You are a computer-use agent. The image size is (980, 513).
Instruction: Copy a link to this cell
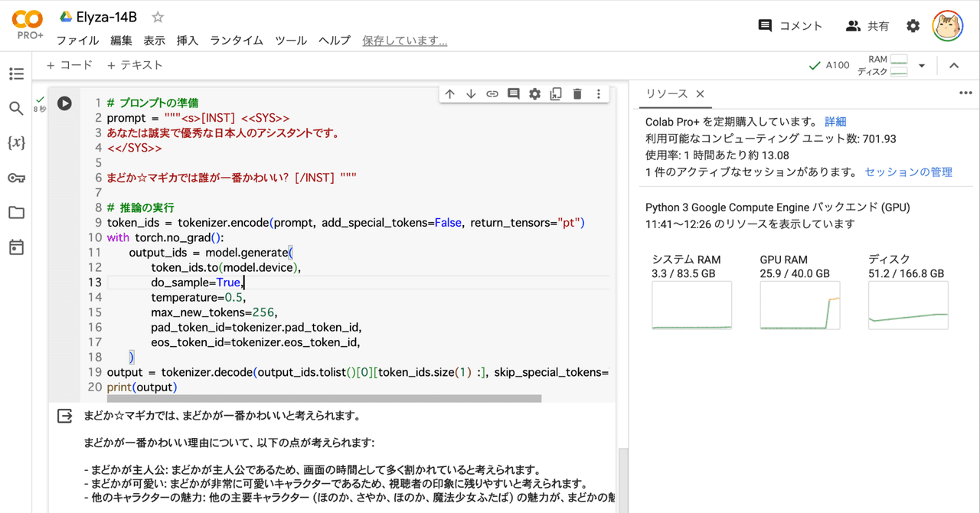(492, 93)
